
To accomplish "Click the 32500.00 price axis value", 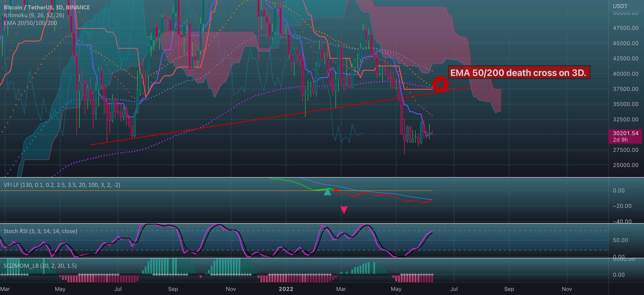I will point(625,120).
